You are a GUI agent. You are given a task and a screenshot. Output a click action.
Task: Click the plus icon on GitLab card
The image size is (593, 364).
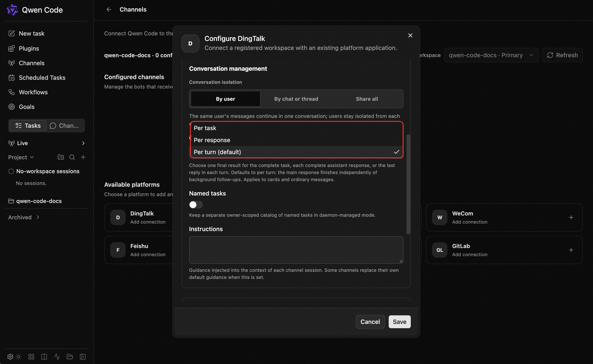[571, 250]
